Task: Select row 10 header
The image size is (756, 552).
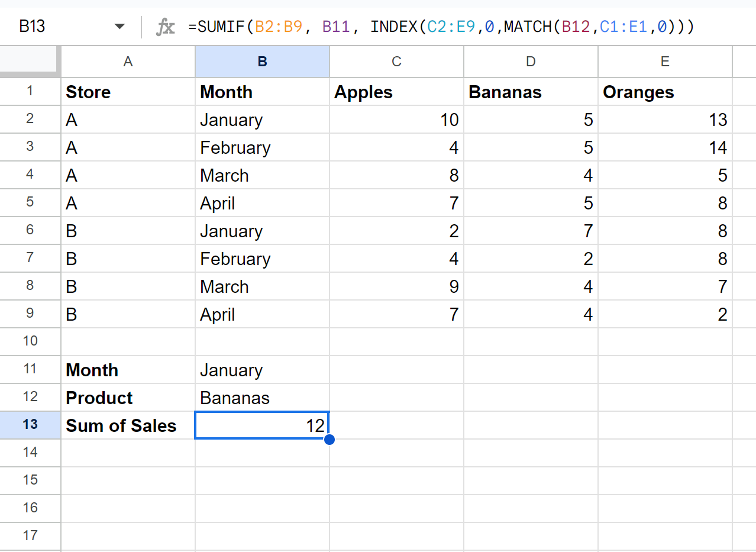Action: (x=30, y=341)
